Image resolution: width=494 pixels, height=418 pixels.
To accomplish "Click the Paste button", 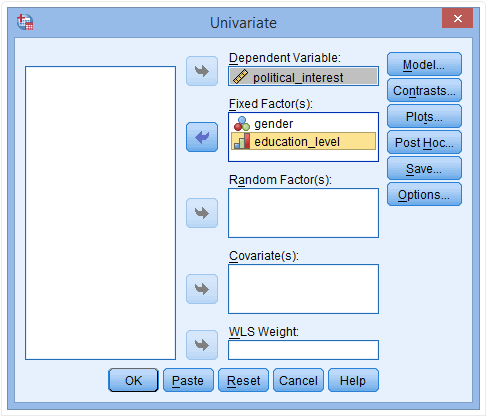I will [188, 380].
